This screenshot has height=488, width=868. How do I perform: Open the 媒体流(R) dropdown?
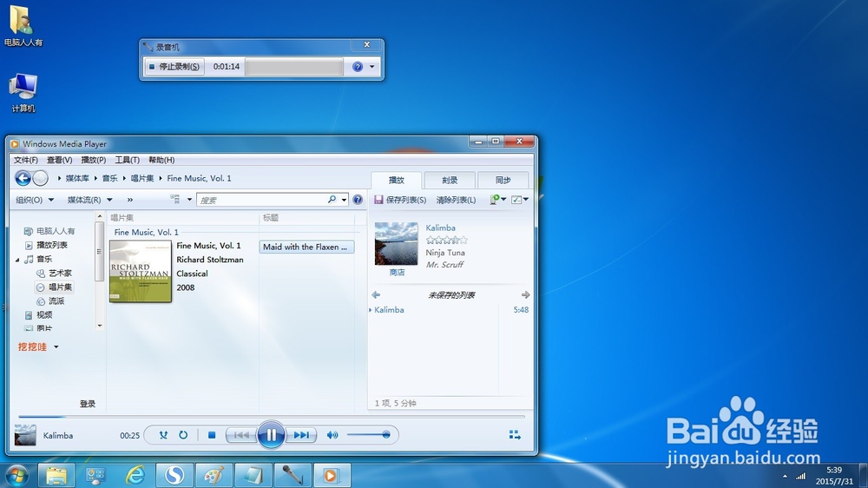coord(89,200)
